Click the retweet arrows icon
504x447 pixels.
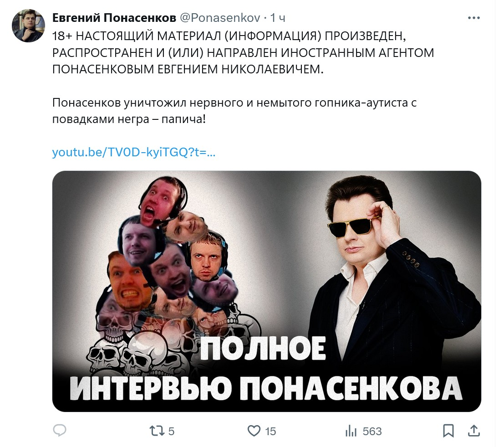coord(157,431)
